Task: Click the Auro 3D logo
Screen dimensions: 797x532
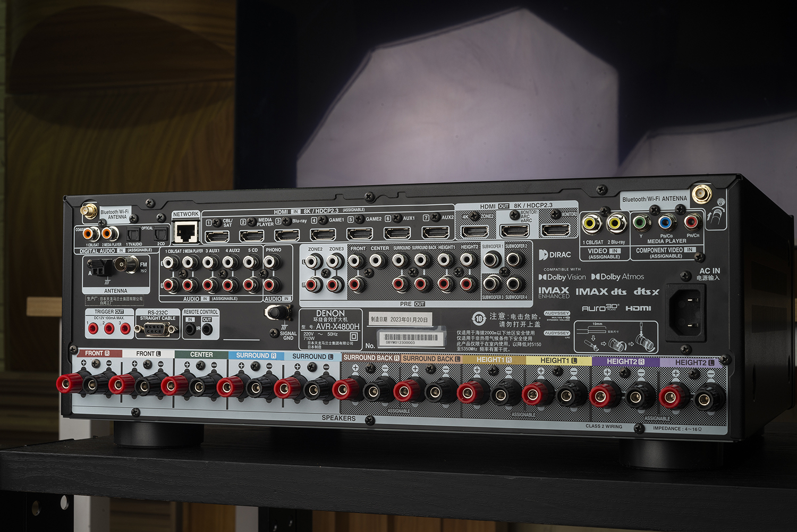Action: [x=600, y=308]
